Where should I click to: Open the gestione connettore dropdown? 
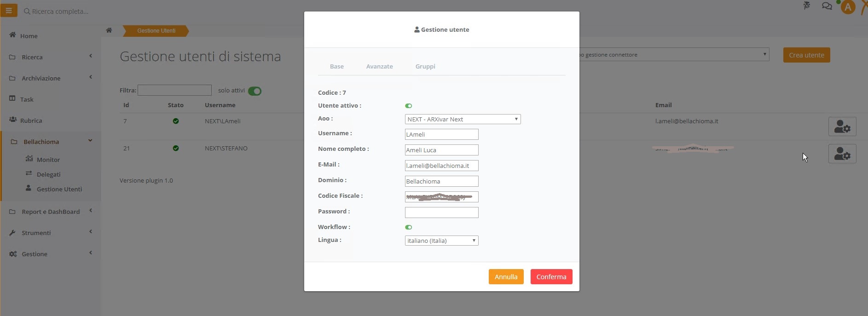click(674, 54)
